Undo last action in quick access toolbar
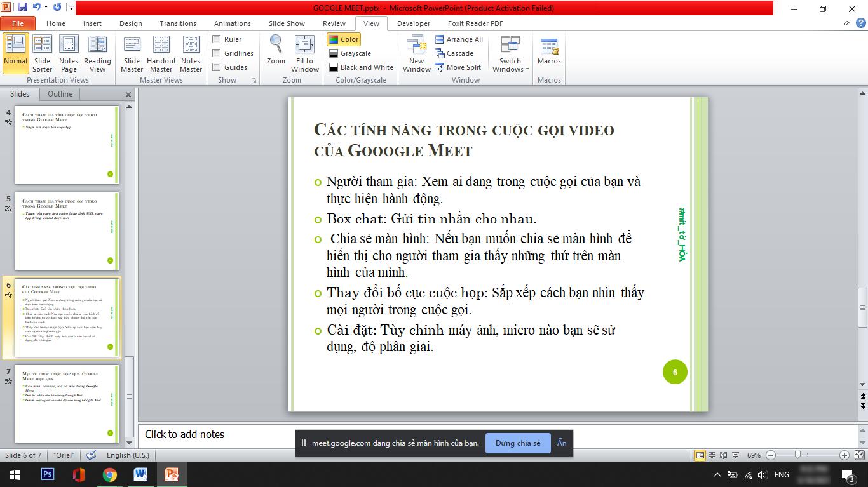 [x=37, y=8]
